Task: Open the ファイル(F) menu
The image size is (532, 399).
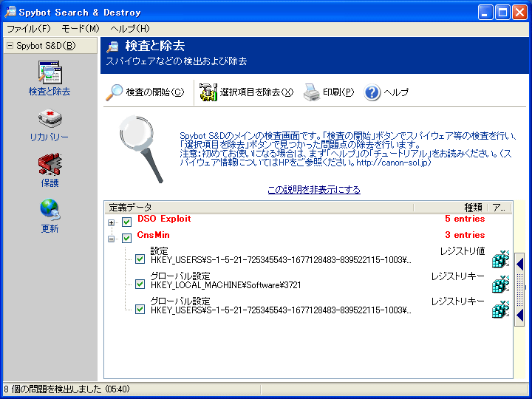Action: click(x=29, y=29)
